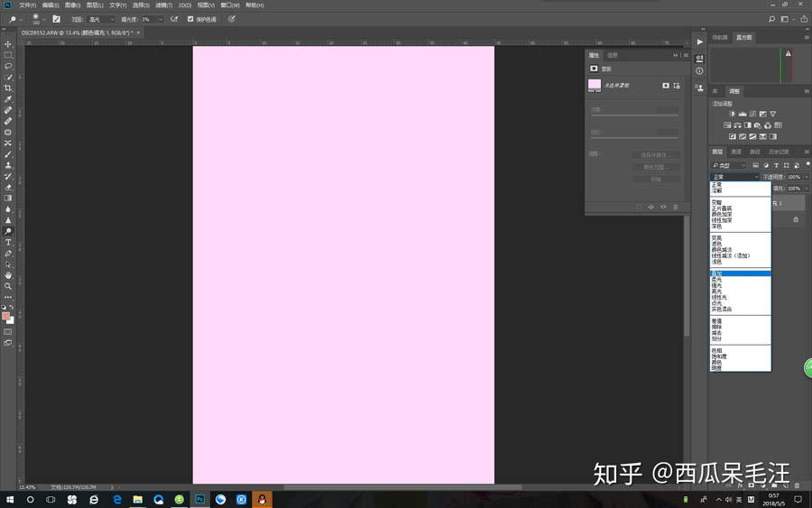This screenshot has width=812, height=508.
Task: Select the Zoom tool in toolbox
Action: (8, 286)
